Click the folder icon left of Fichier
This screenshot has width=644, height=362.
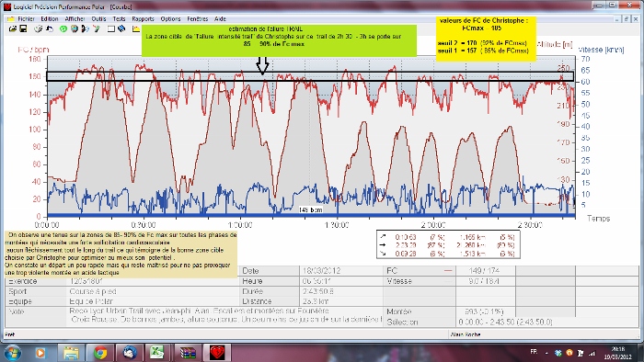11,19
